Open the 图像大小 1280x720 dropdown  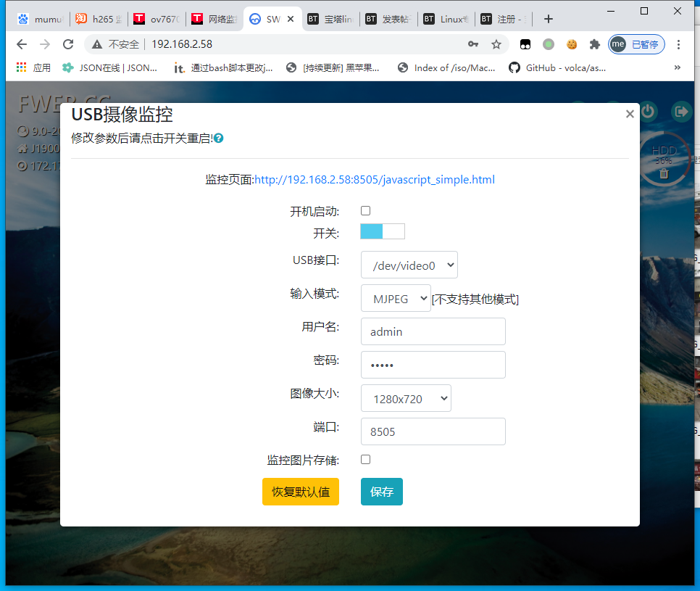(x=406, y=399)
